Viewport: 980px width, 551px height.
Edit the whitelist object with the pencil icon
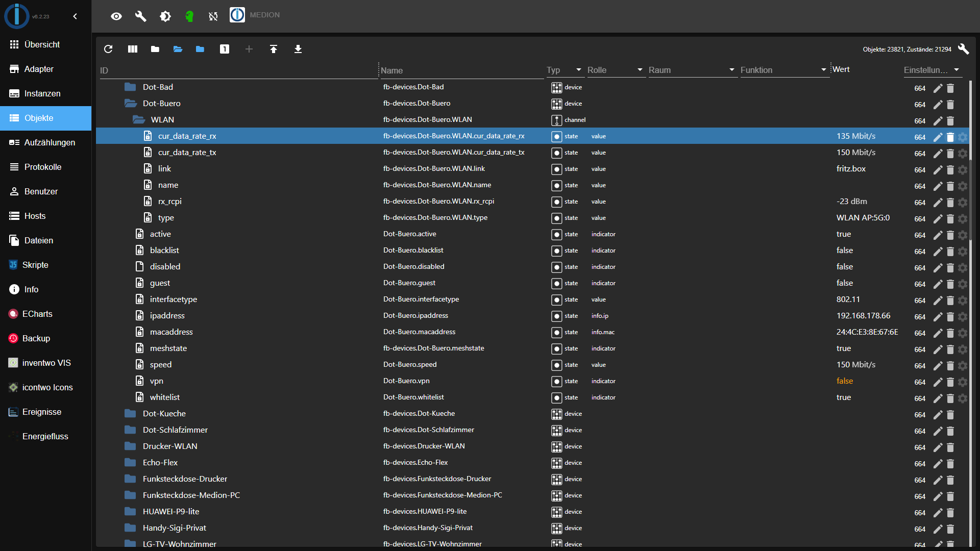point(938,398)
